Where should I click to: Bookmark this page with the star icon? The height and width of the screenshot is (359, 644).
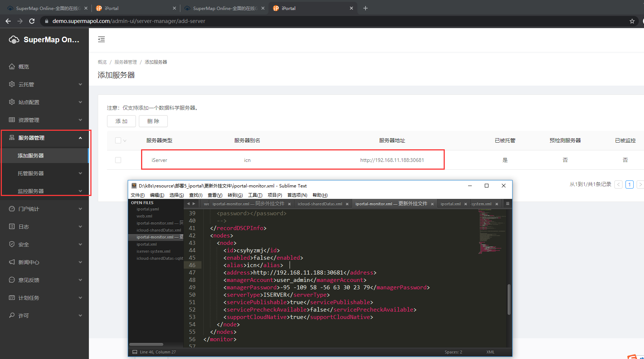[632, 21]
